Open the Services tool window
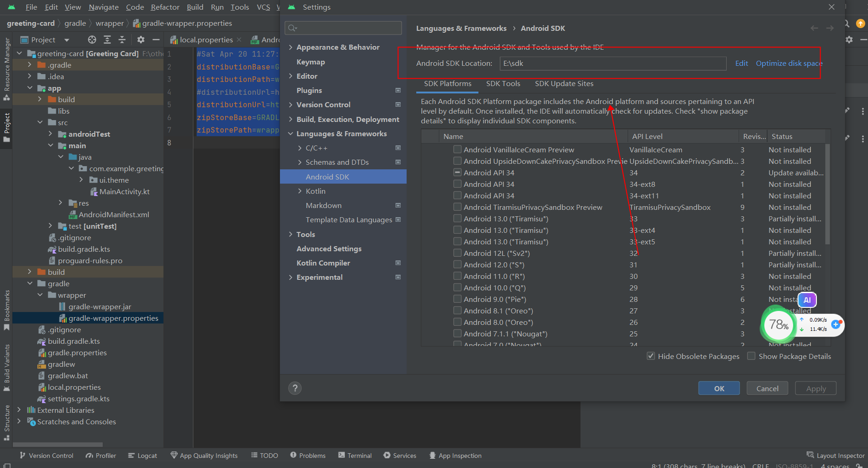868x468 pixels. pos(400,456)
